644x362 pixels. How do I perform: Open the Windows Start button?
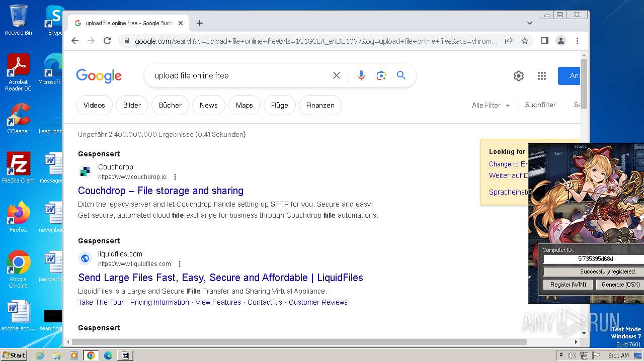coord(14,355)
